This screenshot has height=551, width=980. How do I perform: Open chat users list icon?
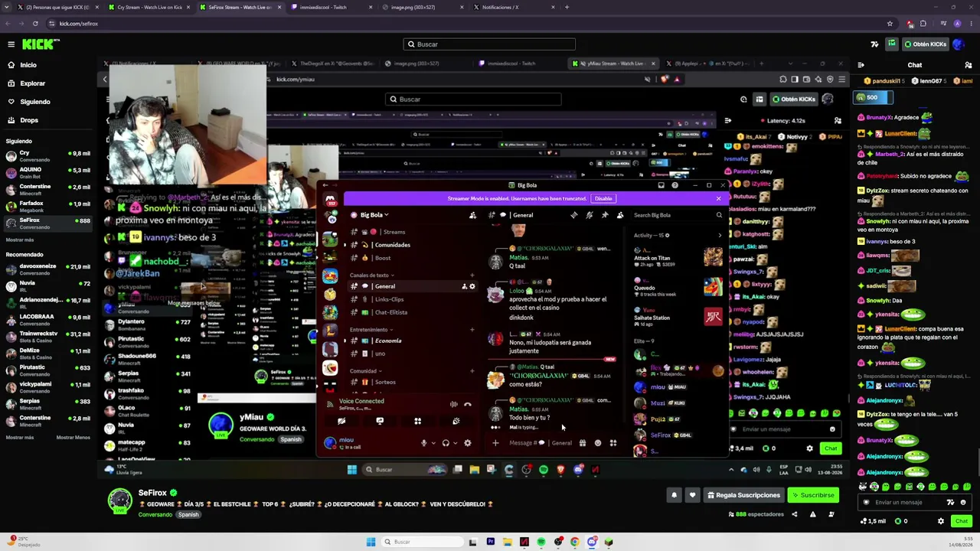(x=969, y=65)
